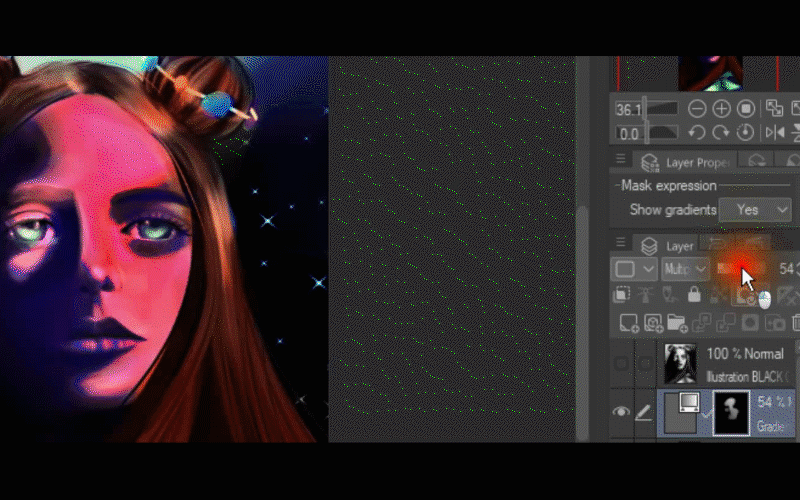Merge with layer below icon
Image resolution: width=800 pixels, height=500 pixels.
tap(726, 323)
